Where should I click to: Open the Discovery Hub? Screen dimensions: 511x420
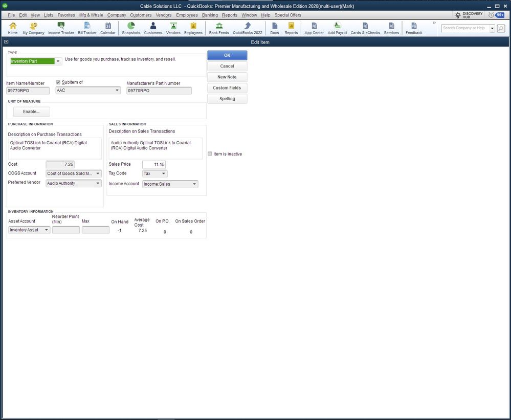click(469, 15)
